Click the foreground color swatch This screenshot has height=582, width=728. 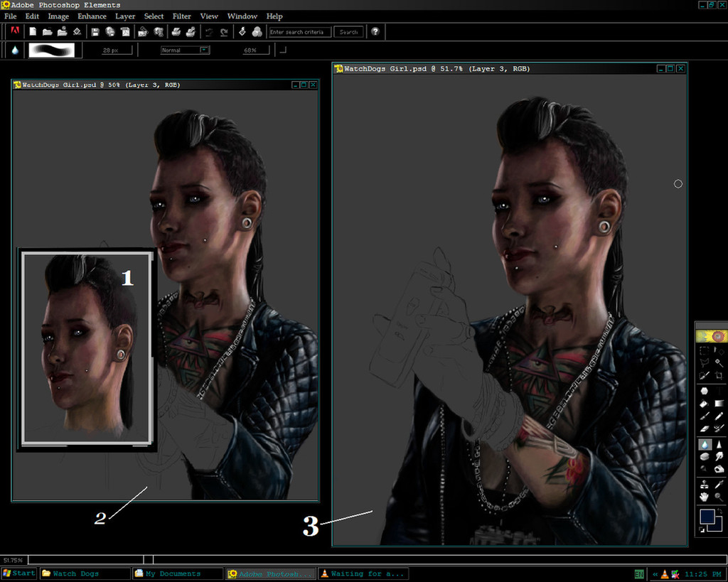707,516
